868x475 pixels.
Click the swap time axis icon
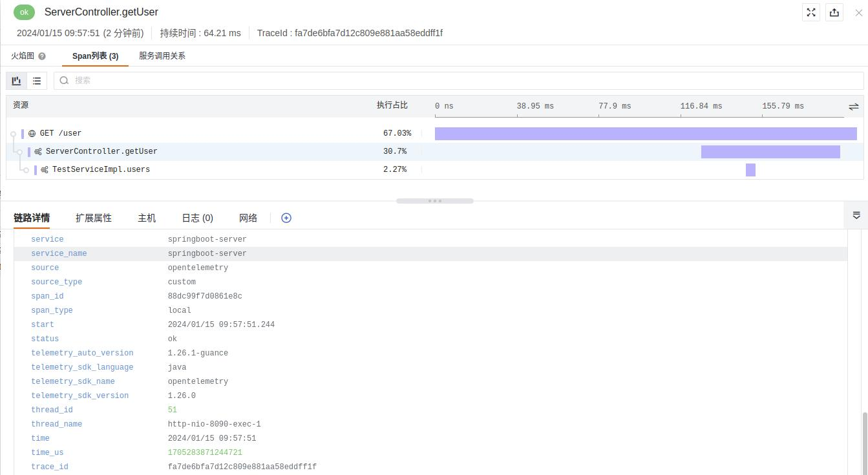(854, 106)
